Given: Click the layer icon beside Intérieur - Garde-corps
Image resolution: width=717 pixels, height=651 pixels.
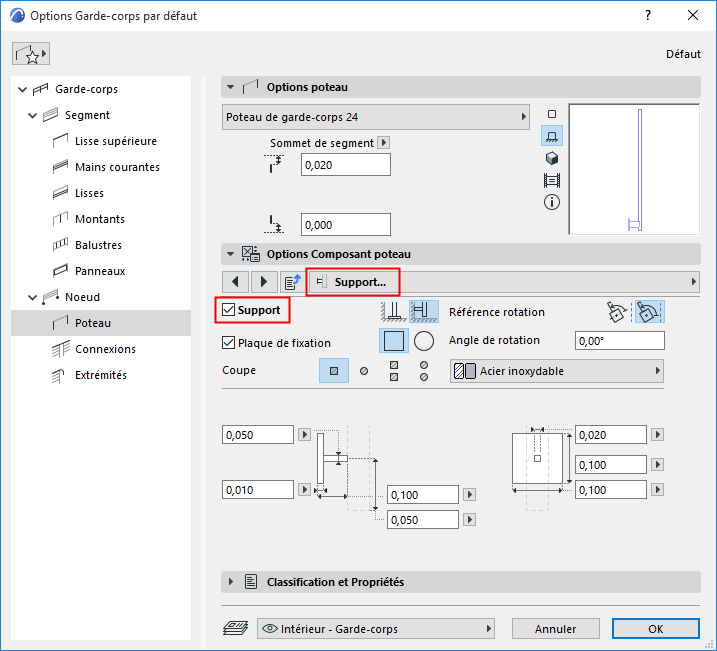Looking at the screenshot, I should tap(235, 629).
